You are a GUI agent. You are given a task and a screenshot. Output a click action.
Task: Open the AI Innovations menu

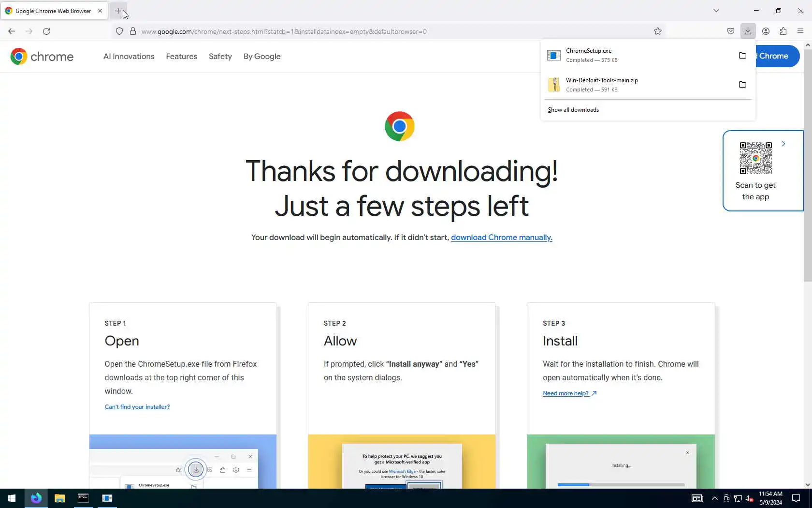click(x=129, y=57)
